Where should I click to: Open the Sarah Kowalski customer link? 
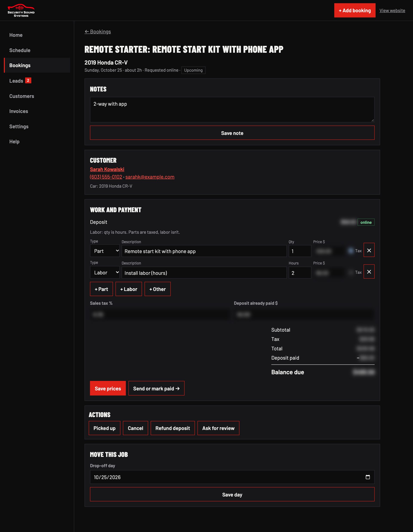coord(107,169)
